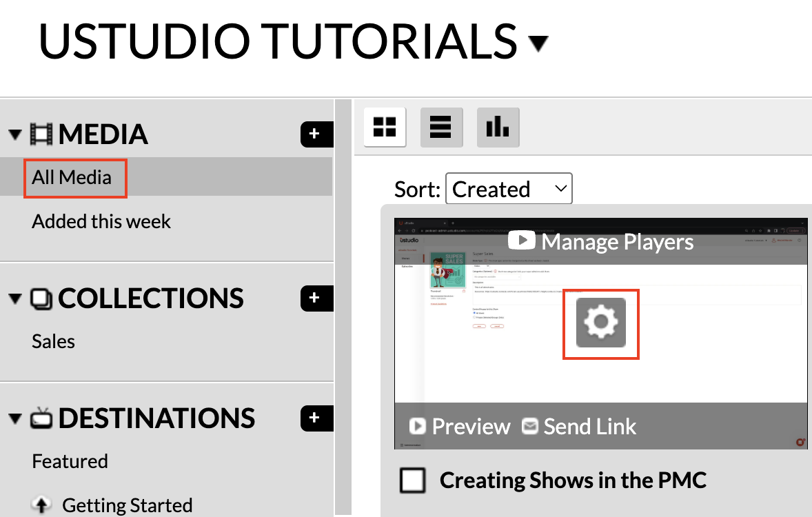Viewport: 812px width, 517px height.
Task: Switch to grid view
Action: click(385, 127)
